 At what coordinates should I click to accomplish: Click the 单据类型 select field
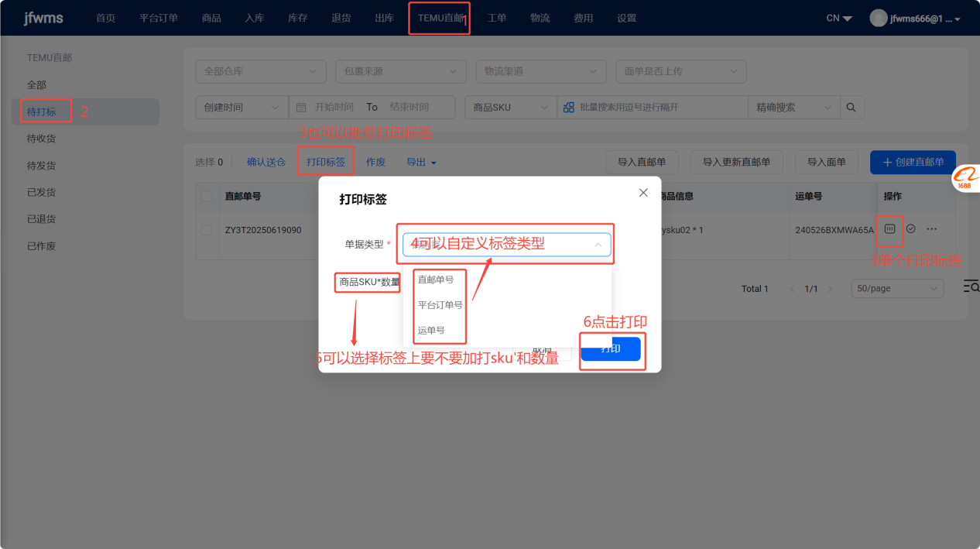(x=506, y=245)
